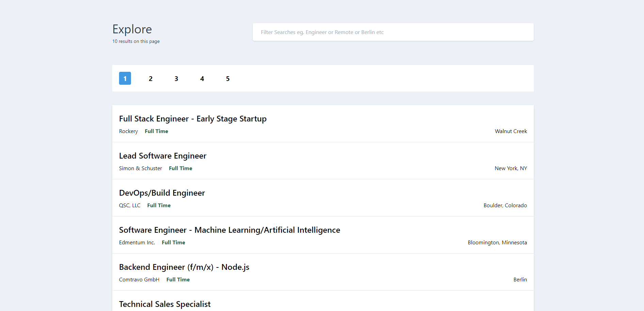Click the company name Rockery
644x311 pixels.
coord(128,131)
